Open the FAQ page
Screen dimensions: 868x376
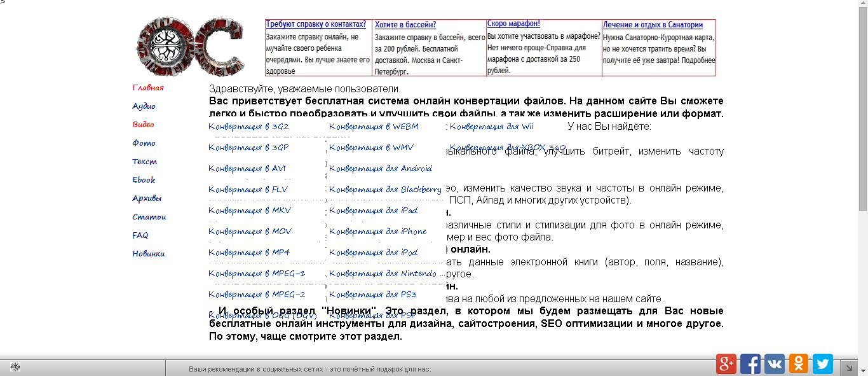click(140, 235)
